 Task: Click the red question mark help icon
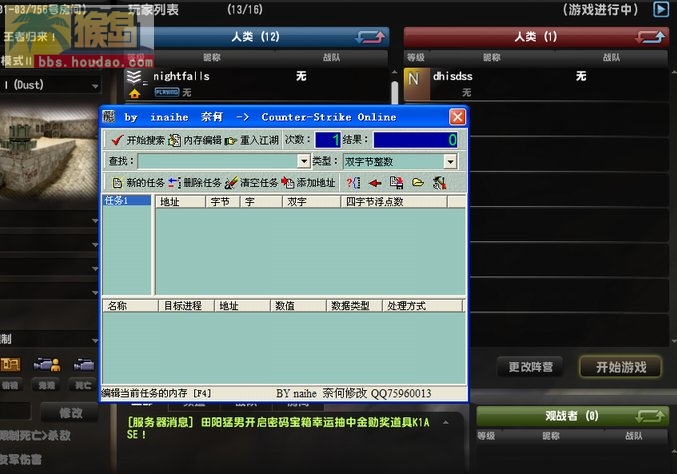point(353,183)
